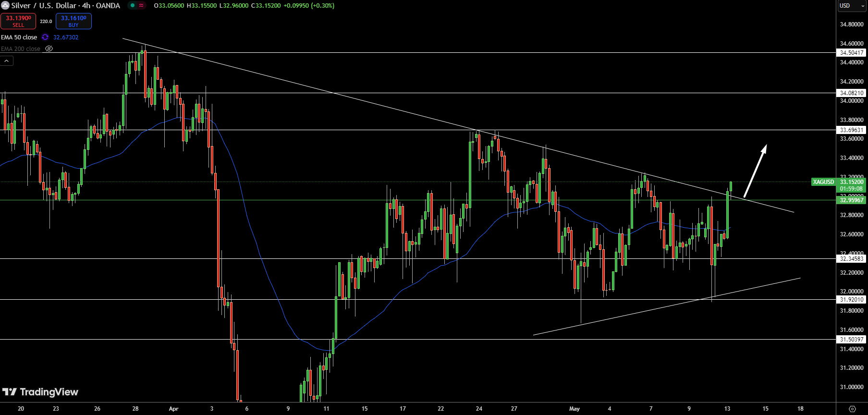Screen dimensions: 868x415
Task: Click price scale label 31.20000
Action: (x=852, y=367)
